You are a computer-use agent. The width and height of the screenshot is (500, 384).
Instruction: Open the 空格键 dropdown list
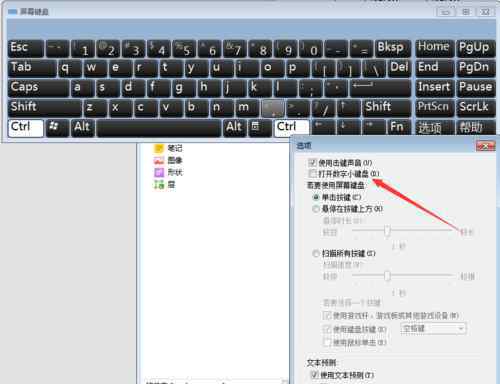point(433,329)
